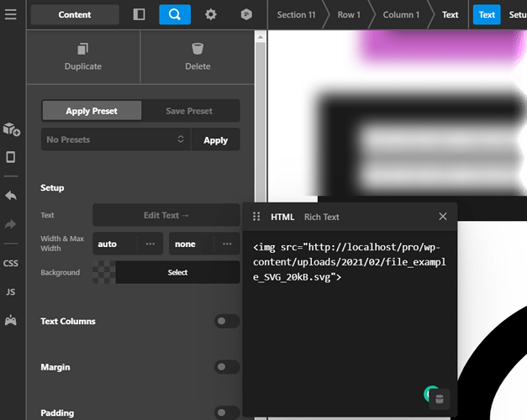The height and width of the screenshot is (420, 527).
Task: Open the hamburger menu icon
Action: [10, 15]
